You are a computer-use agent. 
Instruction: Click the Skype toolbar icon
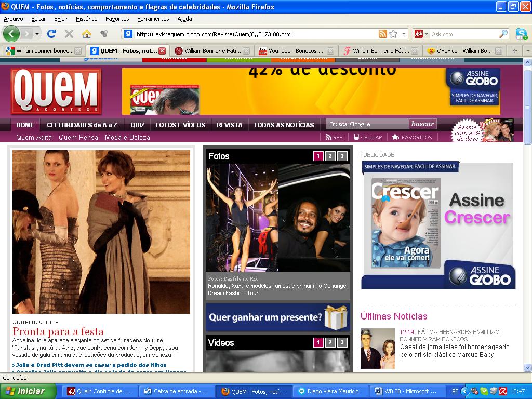[521, 34]
